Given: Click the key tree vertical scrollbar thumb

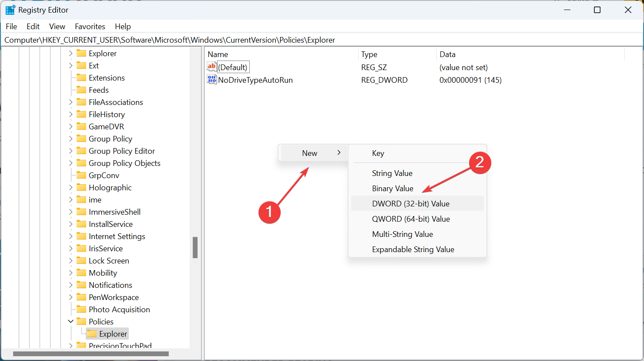Looking at the screenshot, I should (x=195, y=247).
